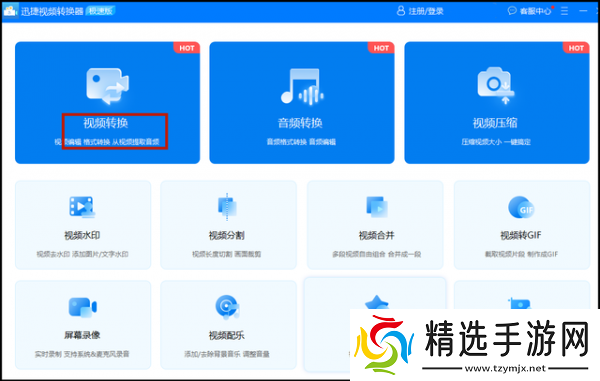This screenshot has height=381, width=600.
Task: Click the 视频合并 merge icon
Action: pyautogui.click(x=377, y=207)
